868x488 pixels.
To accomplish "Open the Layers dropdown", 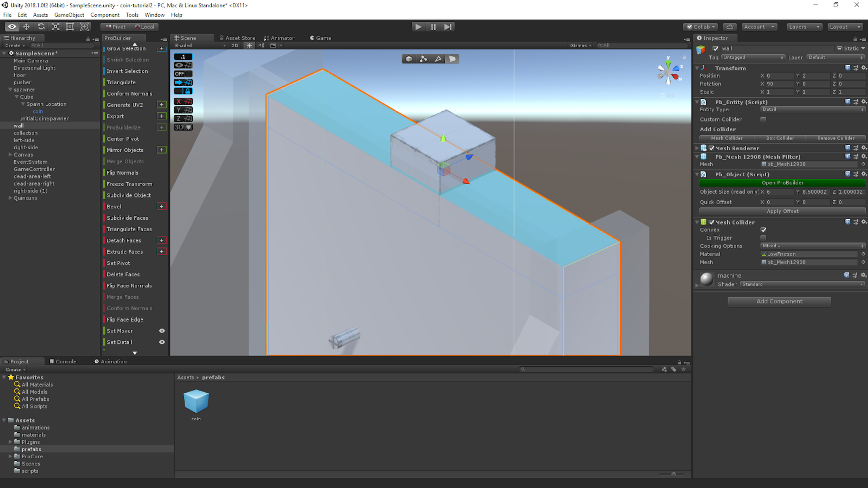I will (804, 27).
